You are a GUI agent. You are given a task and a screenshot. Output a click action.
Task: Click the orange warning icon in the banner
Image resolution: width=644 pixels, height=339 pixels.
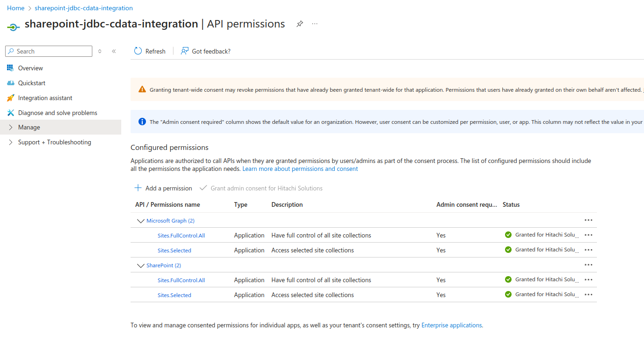coord(142,89)
